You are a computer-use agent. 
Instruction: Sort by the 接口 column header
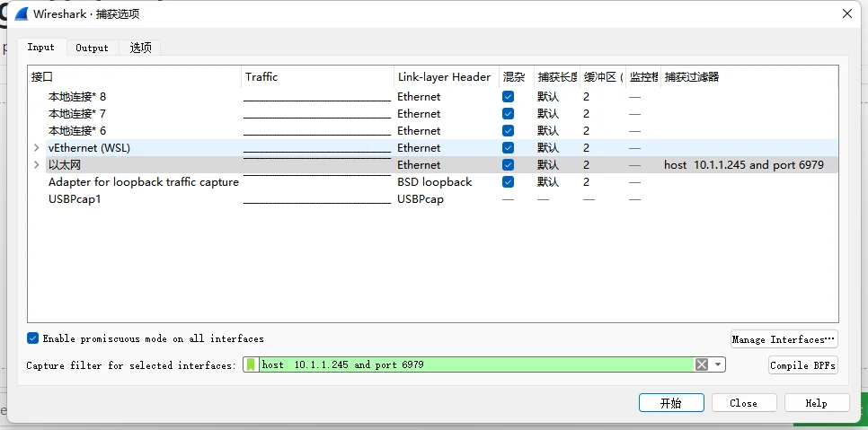[135, 77]
